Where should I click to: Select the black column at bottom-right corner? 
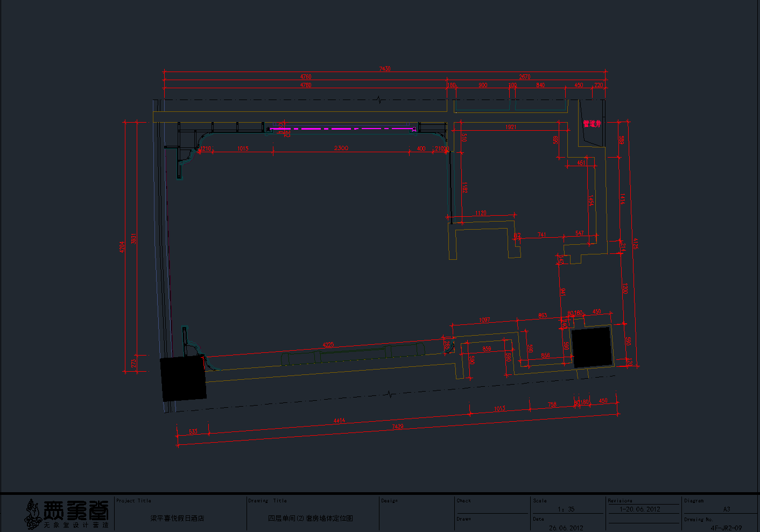(592, 347)
